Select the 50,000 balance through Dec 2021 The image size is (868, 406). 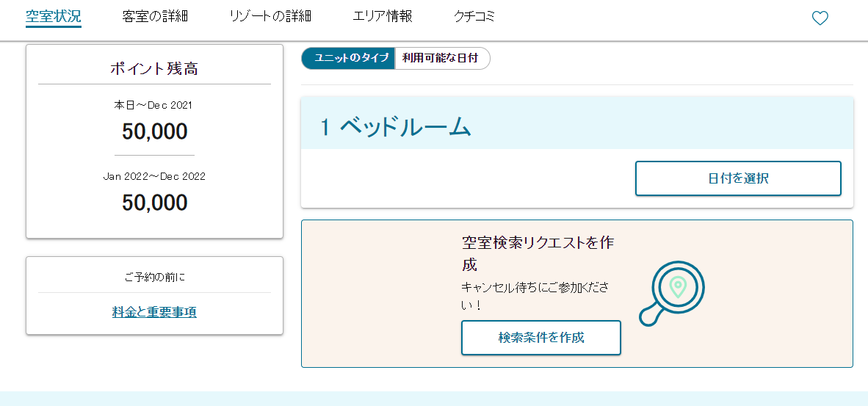(154, 131)
